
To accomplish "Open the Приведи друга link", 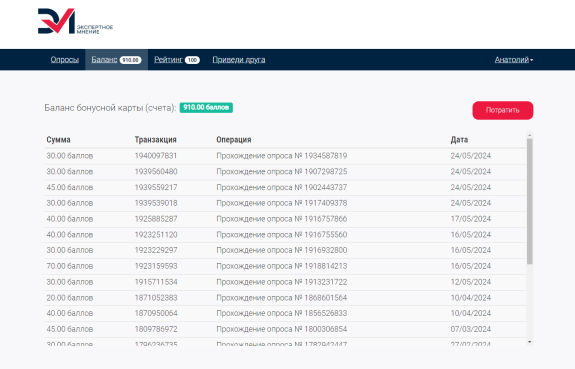I will (239, 59).
